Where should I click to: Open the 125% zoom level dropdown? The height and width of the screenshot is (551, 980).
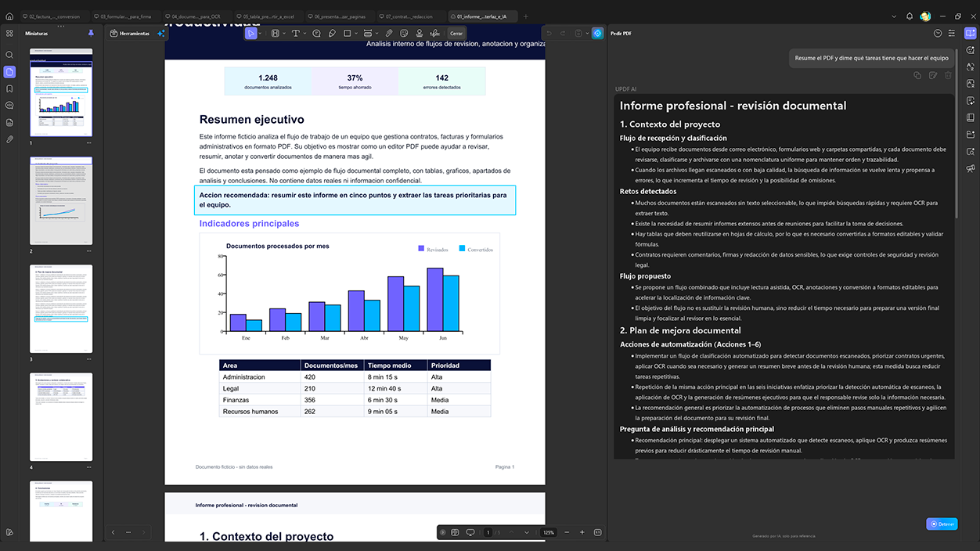click(x=549, y=532)
